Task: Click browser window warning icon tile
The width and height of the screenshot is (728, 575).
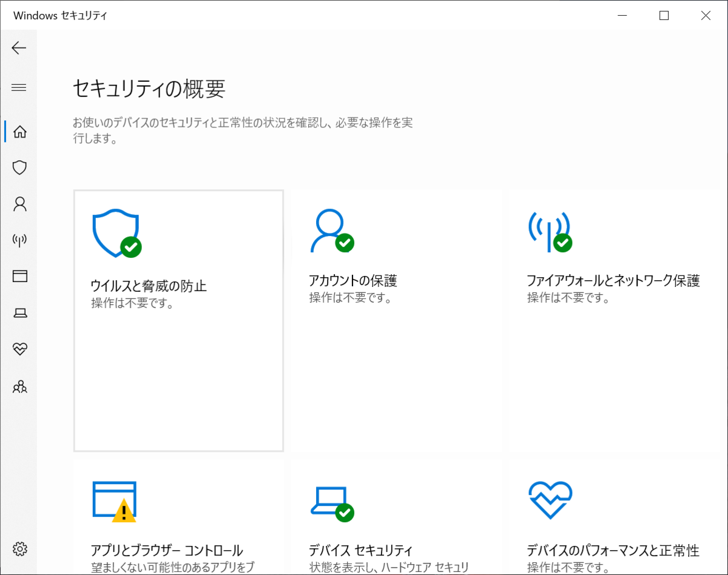Action: pos(114,502)
